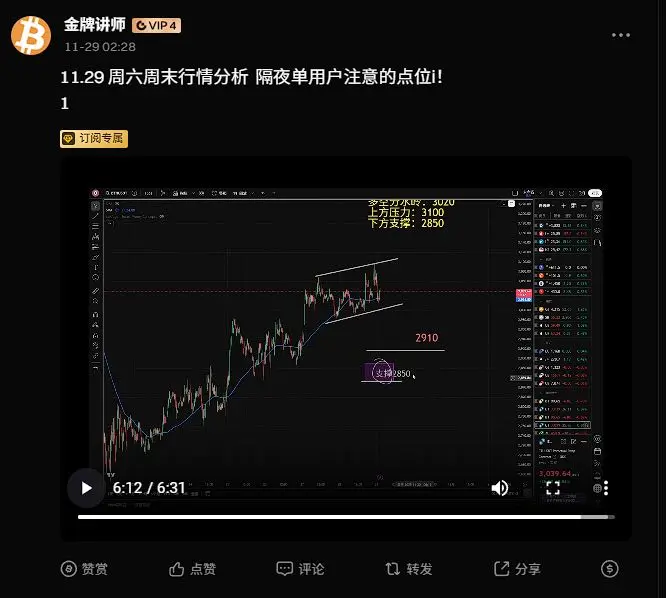Click the post title about 周六周末行情分析
666x598 pixels.
point(251,77)
